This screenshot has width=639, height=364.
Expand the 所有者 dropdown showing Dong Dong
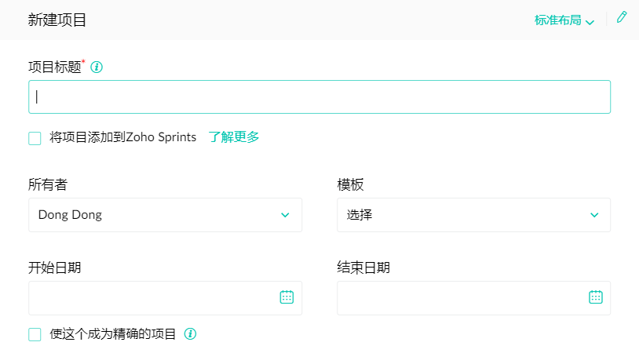point(165,215)
